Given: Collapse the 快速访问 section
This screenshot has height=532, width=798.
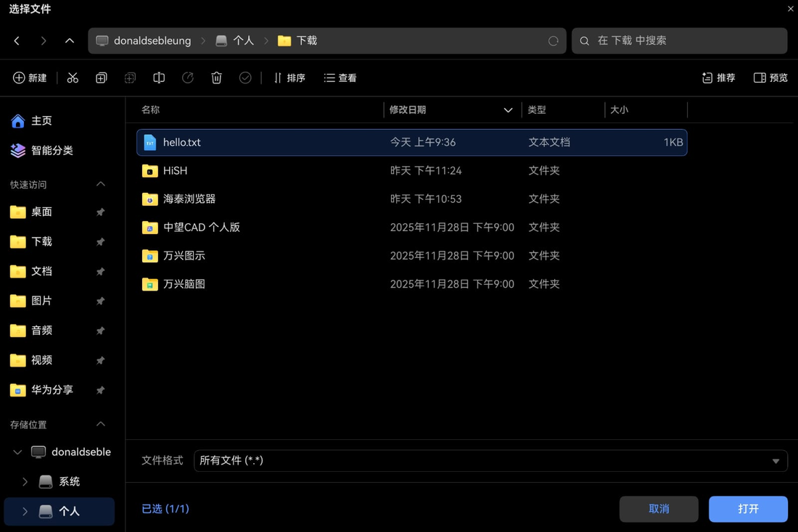Looking at the screenshot, I should [101, 184].
